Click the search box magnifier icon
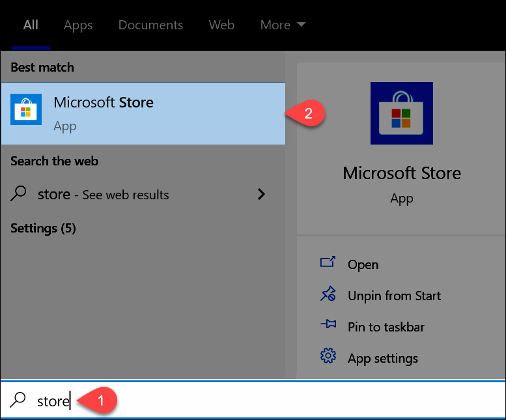The image size is (506, 420). pos(18,400)
